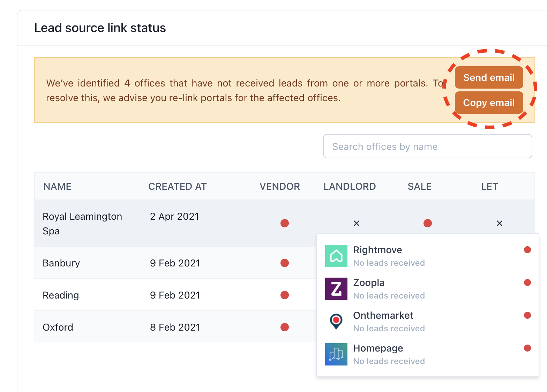Viewport: 547px width, 392px height.
Task: Click the Name column header
Action: coord(57,187)
